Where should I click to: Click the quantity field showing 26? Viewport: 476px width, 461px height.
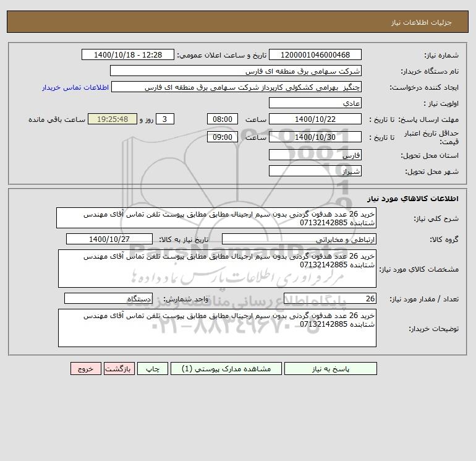tap(330, 298)
